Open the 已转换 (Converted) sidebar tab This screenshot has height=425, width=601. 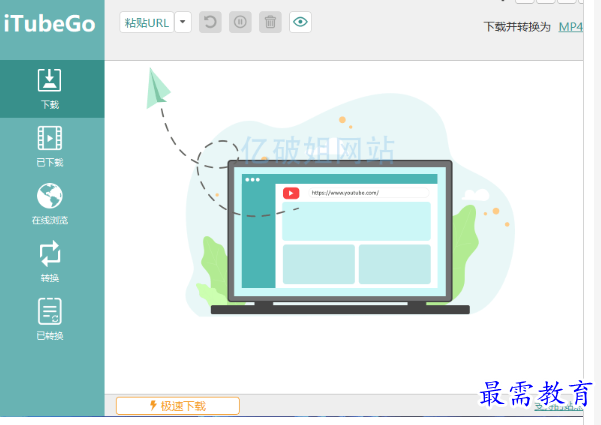click(x=52, y=319)
